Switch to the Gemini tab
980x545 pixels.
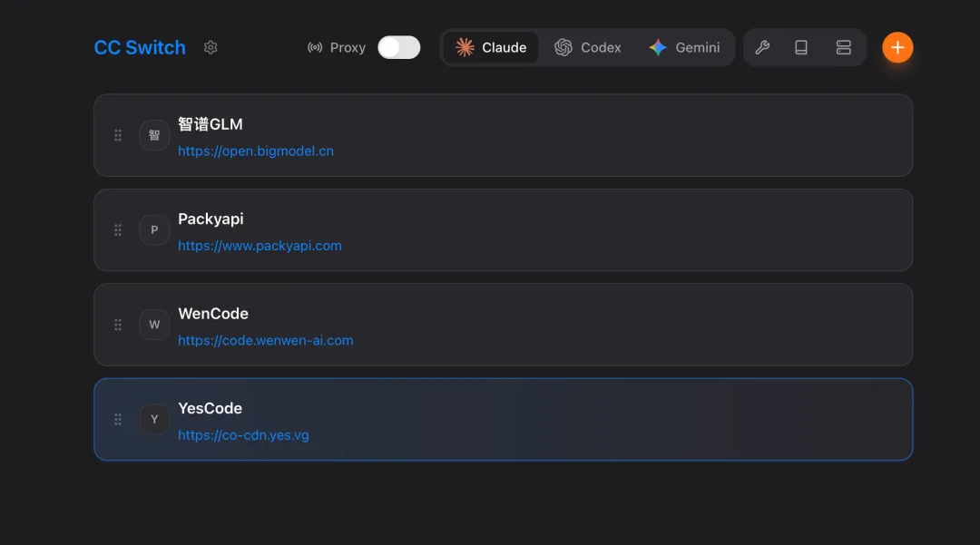point(684,47)
